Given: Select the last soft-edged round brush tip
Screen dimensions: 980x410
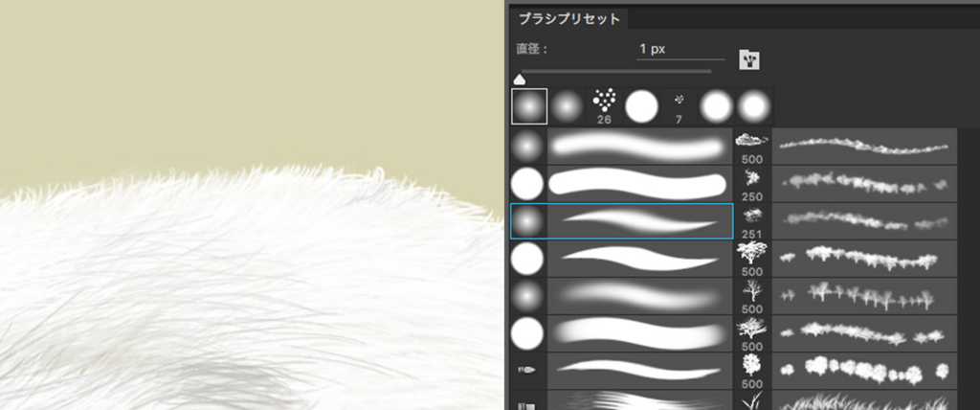Looking at the screenshot, I should (754, 106).
